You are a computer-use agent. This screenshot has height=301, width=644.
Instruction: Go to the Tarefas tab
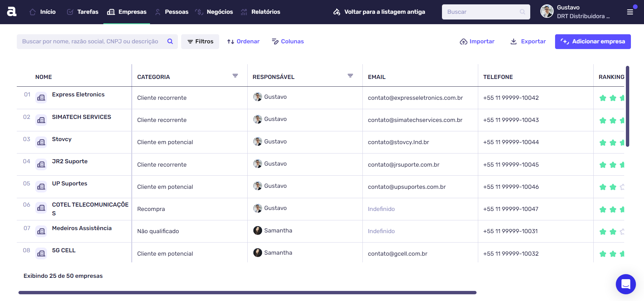(x=83, y=12)
